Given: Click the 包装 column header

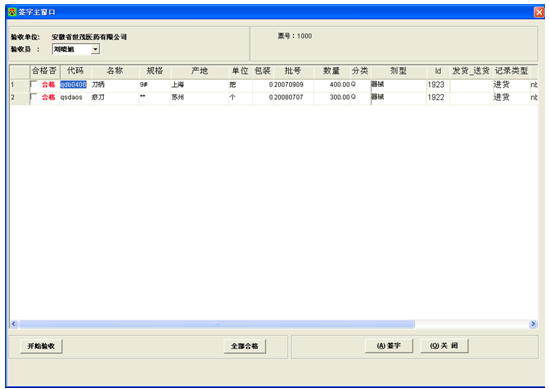Looking at the screenshot, I should pos(262,71).
